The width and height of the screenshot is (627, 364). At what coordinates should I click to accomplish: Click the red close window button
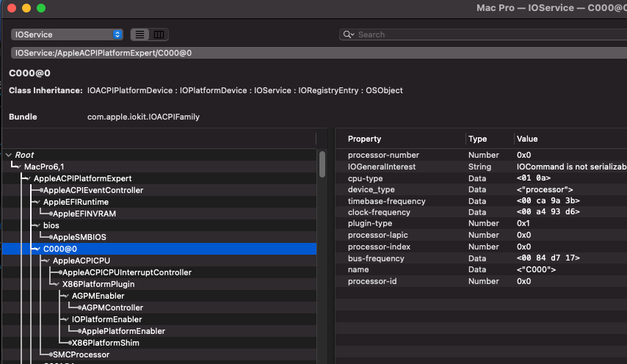pyautogui.click(x=12, y=8)
